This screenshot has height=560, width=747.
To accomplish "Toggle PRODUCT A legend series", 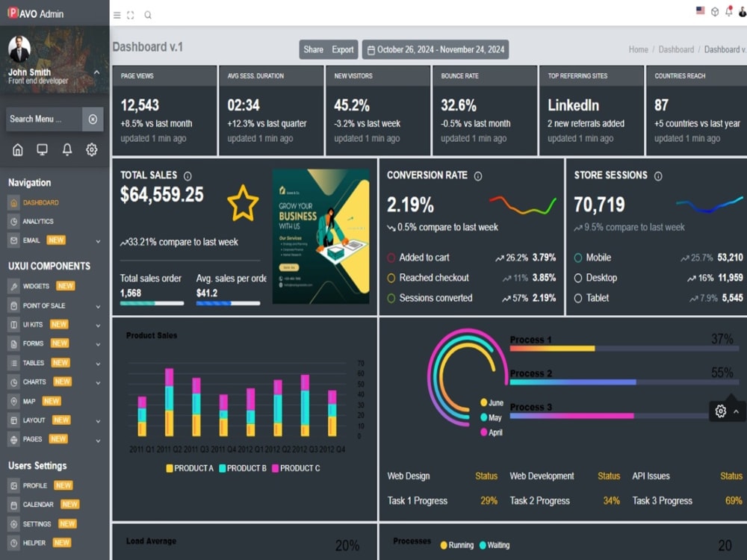I will point(190,469).
